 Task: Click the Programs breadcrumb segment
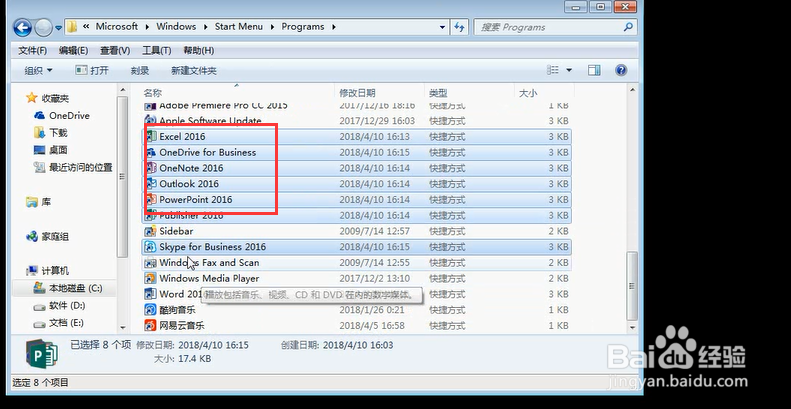coord(303,27)
